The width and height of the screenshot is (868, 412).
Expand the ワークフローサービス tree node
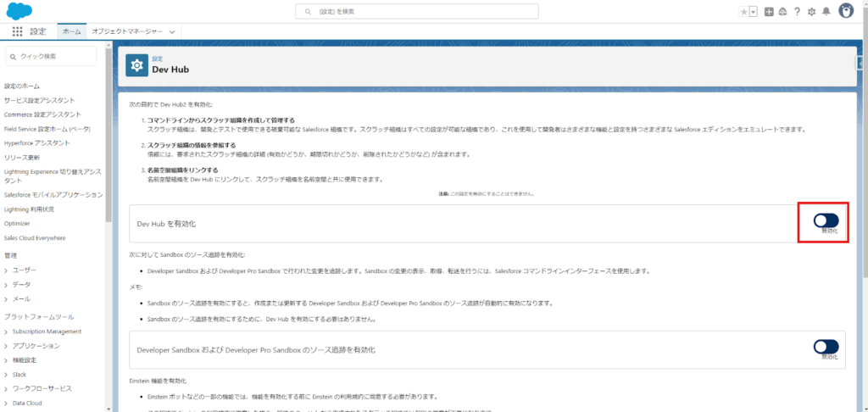pos(6,389)
